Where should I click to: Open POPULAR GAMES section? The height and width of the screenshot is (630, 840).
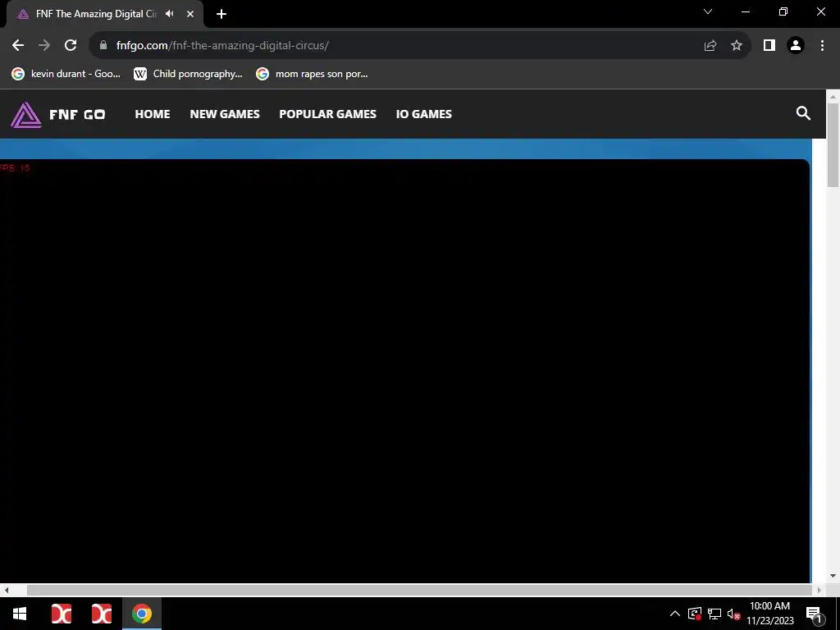[328, 114]
